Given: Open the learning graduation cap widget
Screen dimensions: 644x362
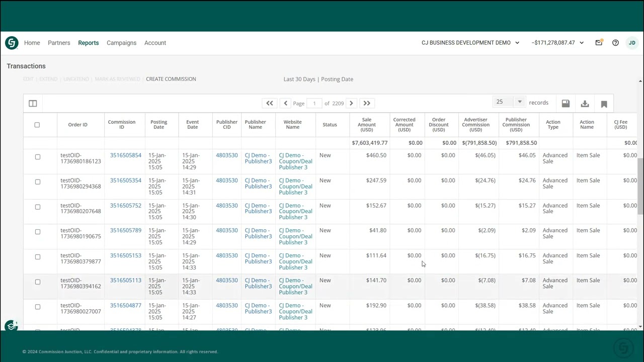Looking at the screenshot, I should click(x=11, y=327).
